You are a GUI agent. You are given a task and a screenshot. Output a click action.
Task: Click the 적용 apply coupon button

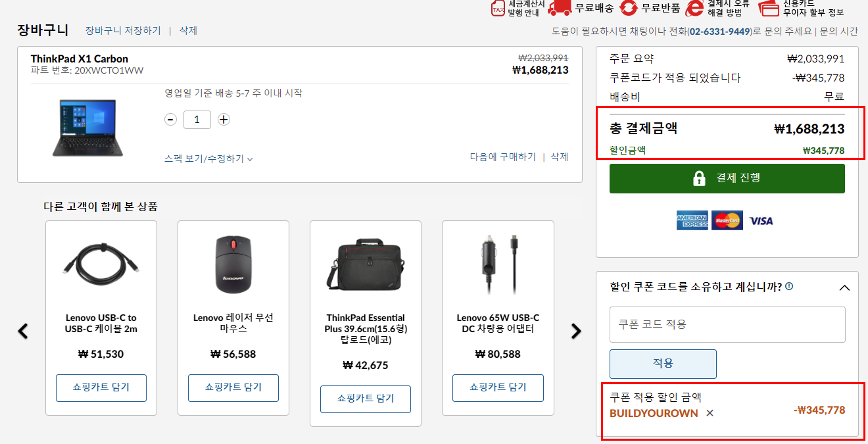pyautogui.click(x=663, y=363)
